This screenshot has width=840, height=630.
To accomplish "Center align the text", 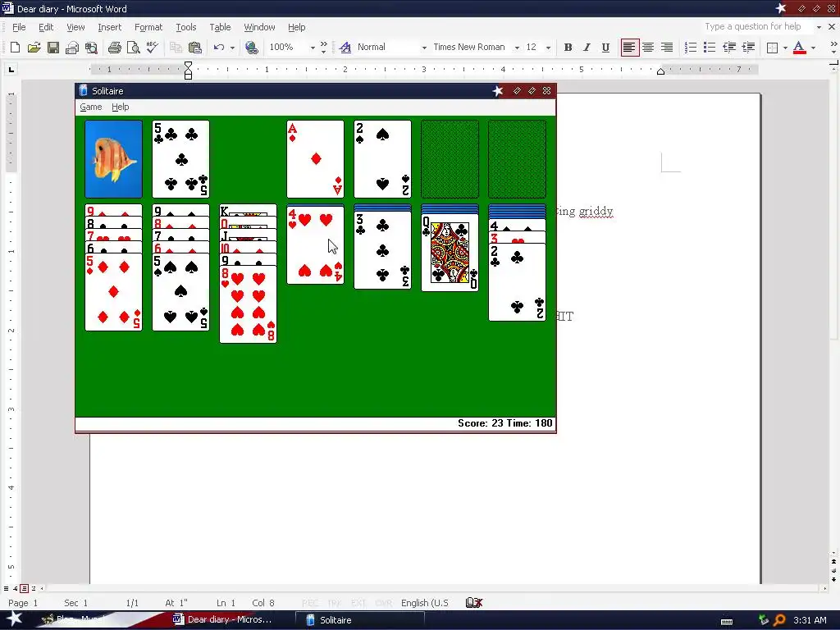I will tap(648, 47).
